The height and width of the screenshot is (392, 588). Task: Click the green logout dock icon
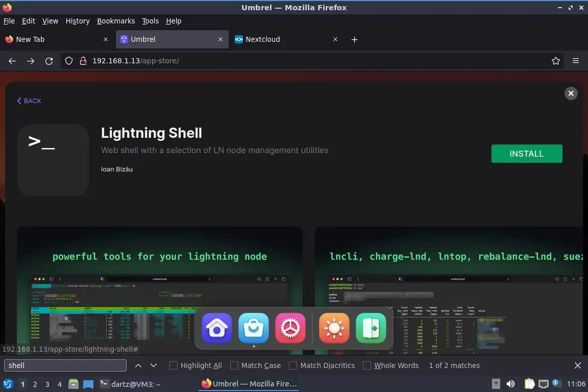tap(371, 328)
